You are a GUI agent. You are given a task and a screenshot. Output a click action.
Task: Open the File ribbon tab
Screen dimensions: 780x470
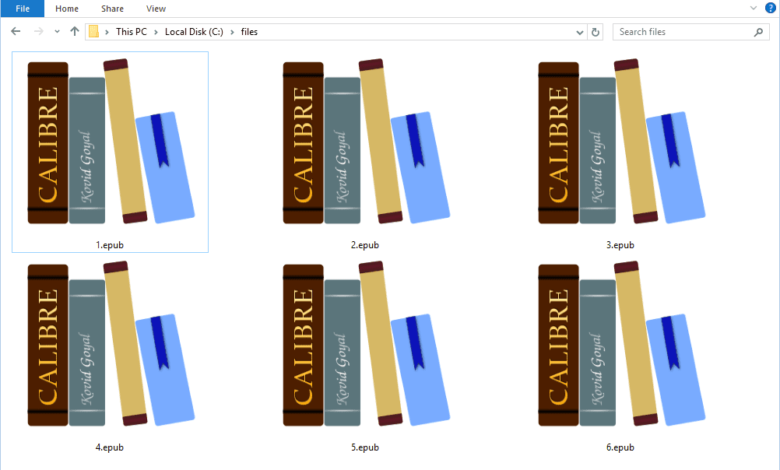(x=22, y=8)
